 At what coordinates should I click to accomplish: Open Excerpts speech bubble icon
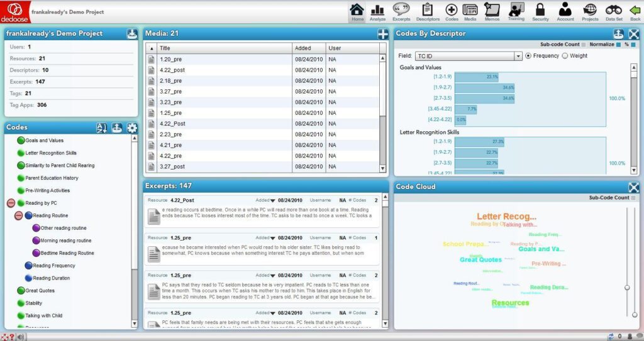pos(401,12)
